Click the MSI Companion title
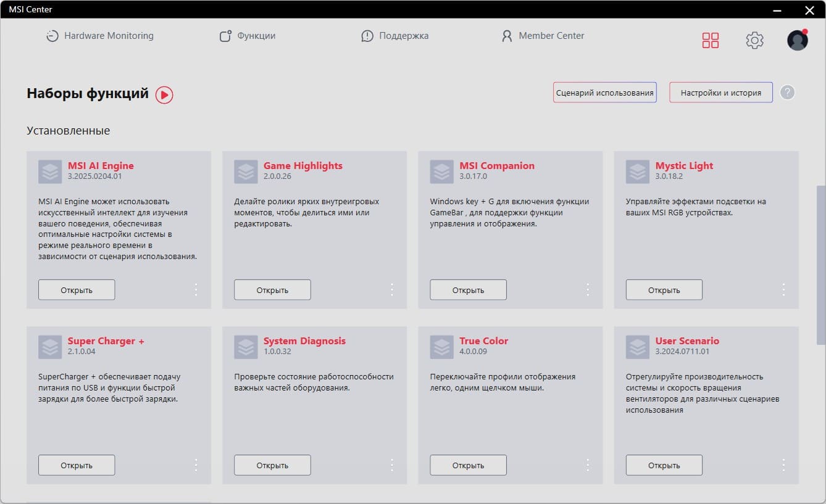The height and width of the screenshot is (504, 826). [x=497, y=165]
